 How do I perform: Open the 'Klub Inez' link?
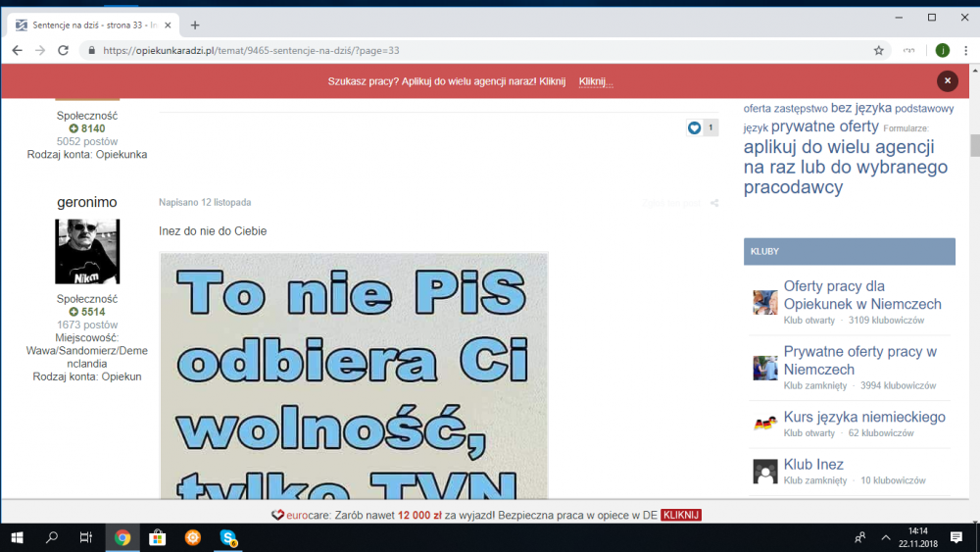(812, 464)
